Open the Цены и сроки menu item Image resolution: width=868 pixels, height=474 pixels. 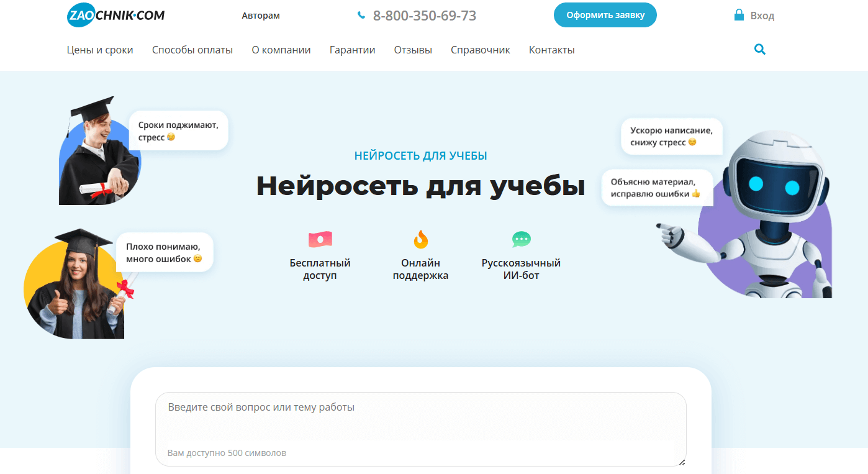100,50
